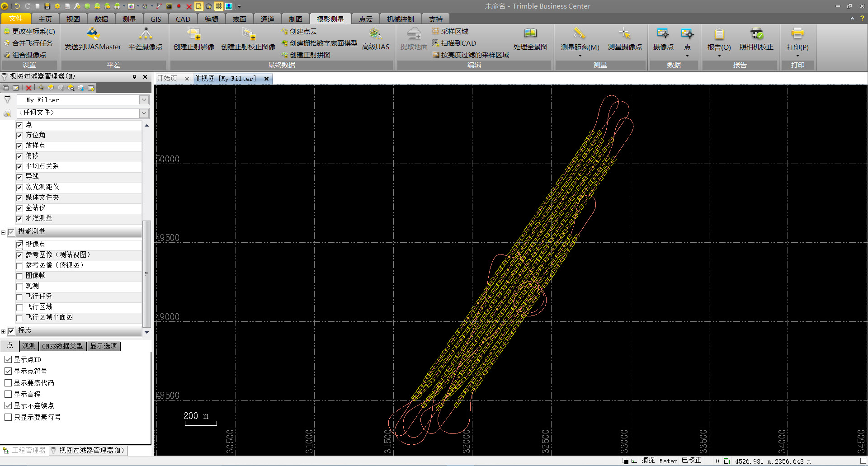Open the 打印(P) dropdown arrow
The height and width of the screenshot is (466, 868).
(797, 56)
